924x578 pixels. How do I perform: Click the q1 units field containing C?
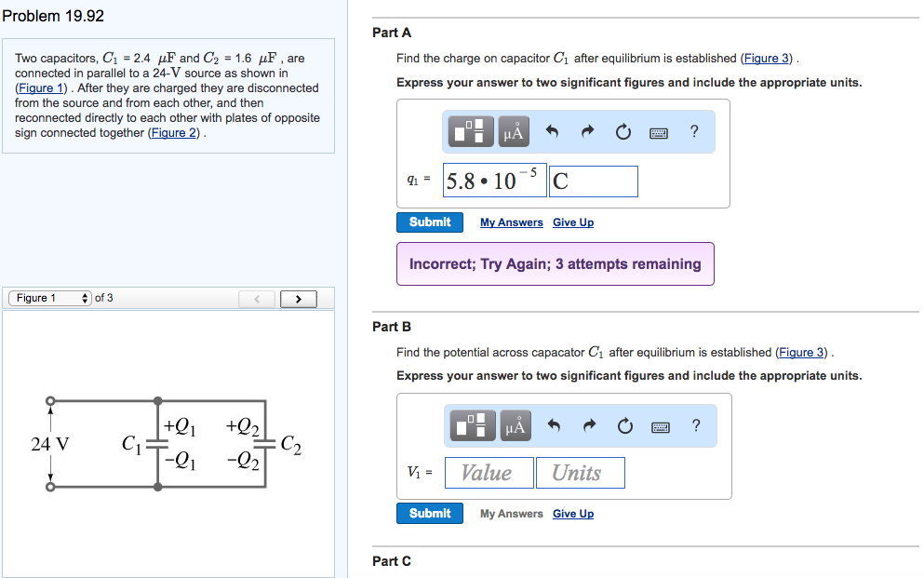(594, 181)
